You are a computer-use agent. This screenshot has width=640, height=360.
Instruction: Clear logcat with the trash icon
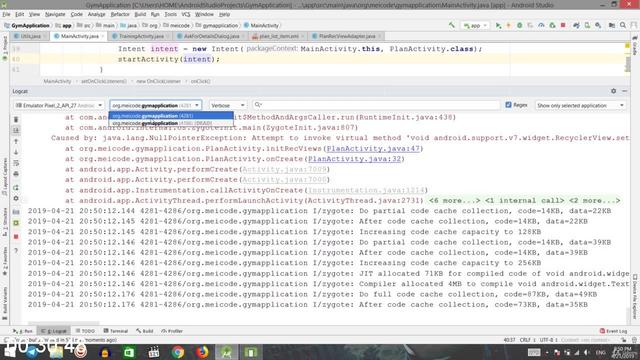pos(16,119)
